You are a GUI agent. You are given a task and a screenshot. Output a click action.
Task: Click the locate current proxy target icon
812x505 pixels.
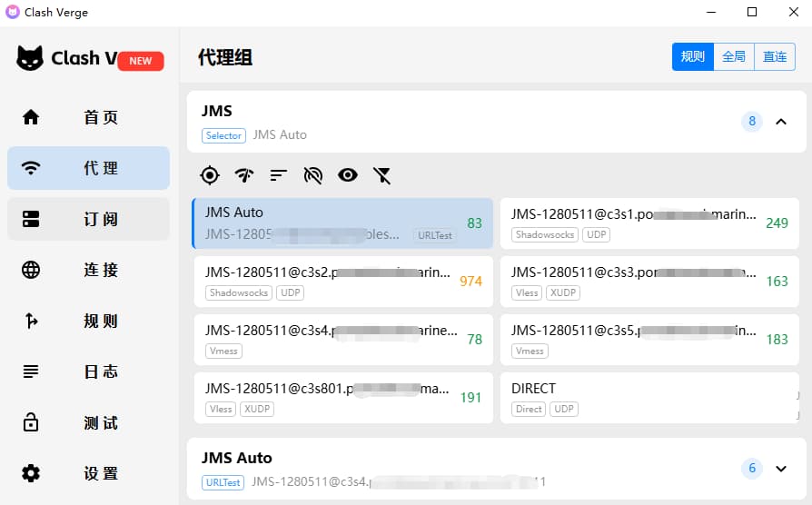(210, 175)
